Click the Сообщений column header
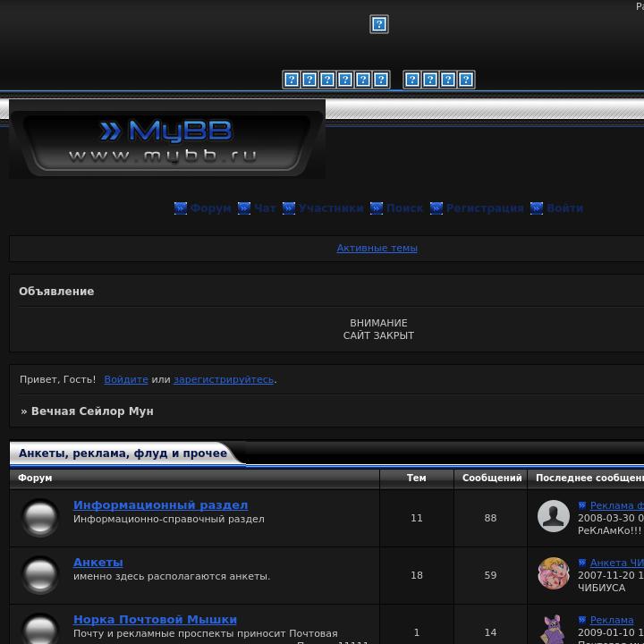This screenshot has height=644, width=644. coord(492,478)
